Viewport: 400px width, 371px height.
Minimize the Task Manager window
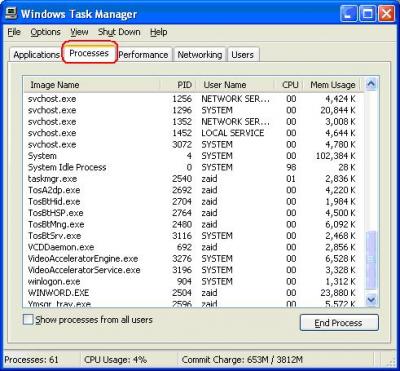[348, 14]
